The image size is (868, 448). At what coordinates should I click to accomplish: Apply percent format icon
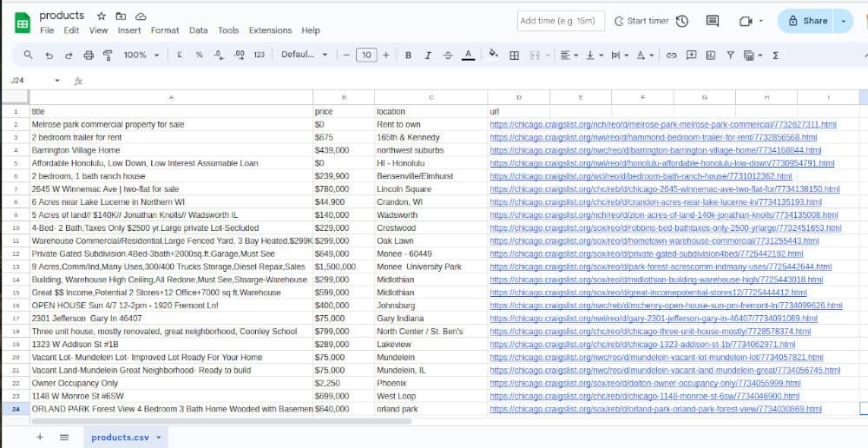[x=200, y=55]
